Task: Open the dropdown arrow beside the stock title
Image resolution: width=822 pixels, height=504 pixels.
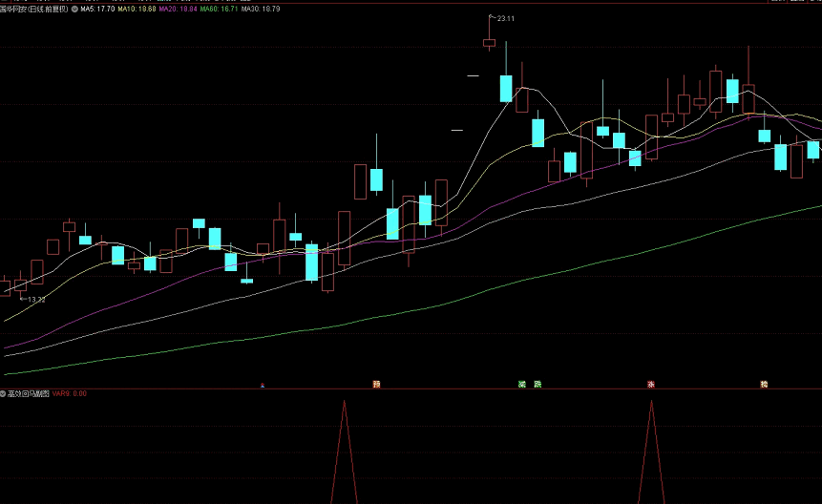Action: pyautogui.click(x=74, y=10)
